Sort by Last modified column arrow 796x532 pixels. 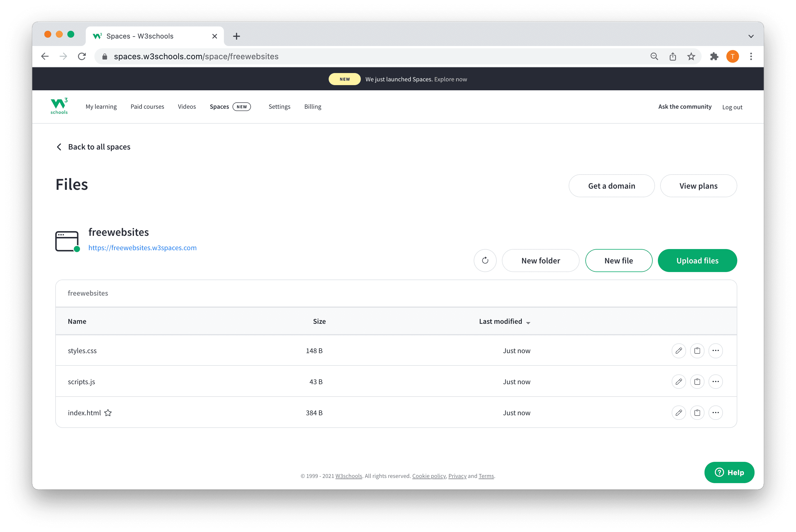528,323
